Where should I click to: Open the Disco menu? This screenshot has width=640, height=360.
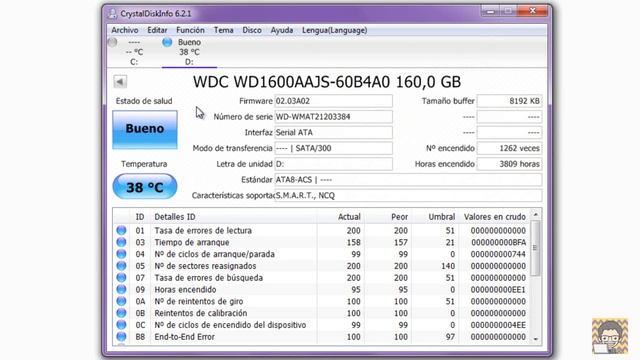[x=252, y=30]
